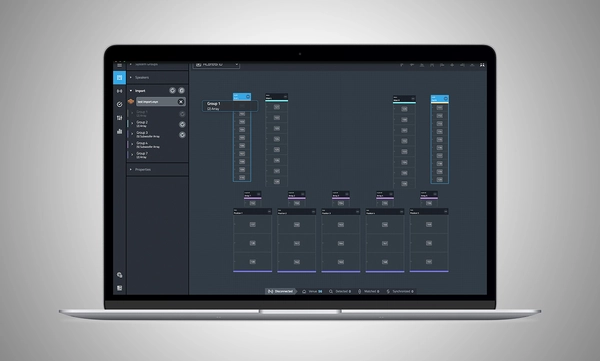Expand the Properties section
The width and height of the screenshot is (600, 361).
point(131,169)
